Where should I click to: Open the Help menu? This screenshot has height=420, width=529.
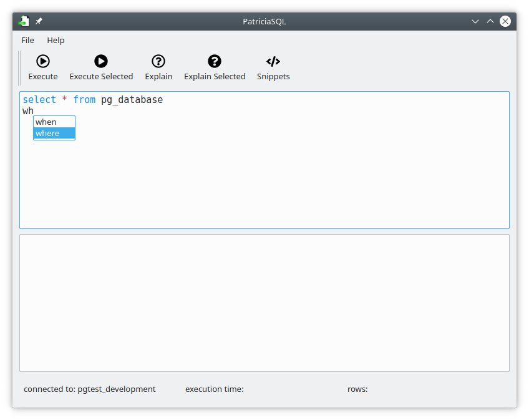56,40
